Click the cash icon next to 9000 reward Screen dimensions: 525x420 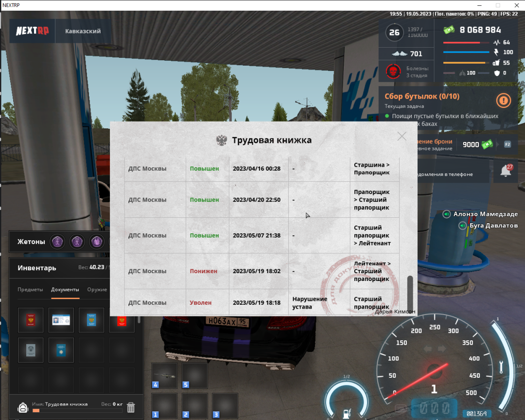point(487,144)
